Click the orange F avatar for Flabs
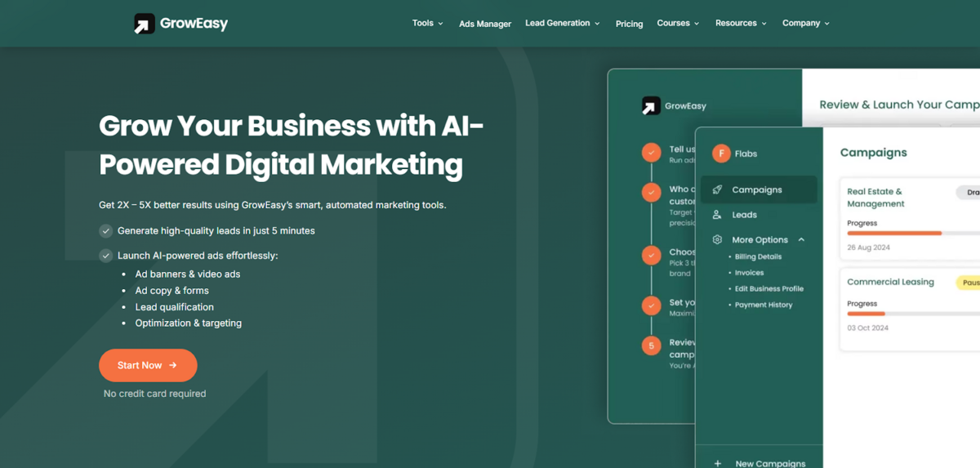This screenshot has height=468, width=980. (721, 154)
